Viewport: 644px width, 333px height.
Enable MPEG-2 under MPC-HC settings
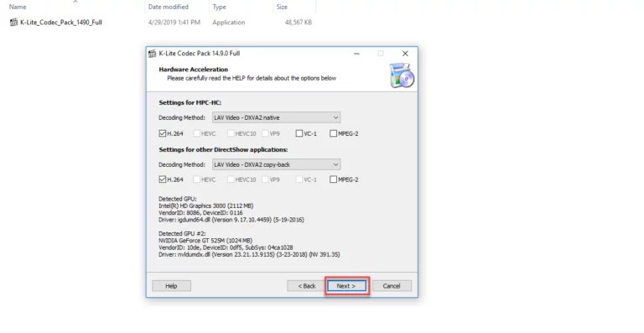(333, 133)
